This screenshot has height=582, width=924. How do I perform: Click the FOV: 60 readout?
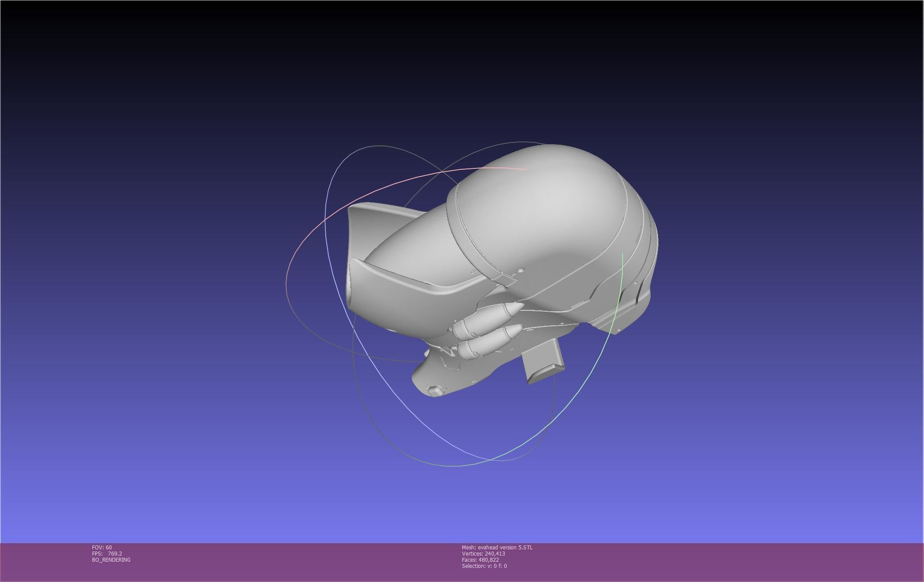point(102,548)
